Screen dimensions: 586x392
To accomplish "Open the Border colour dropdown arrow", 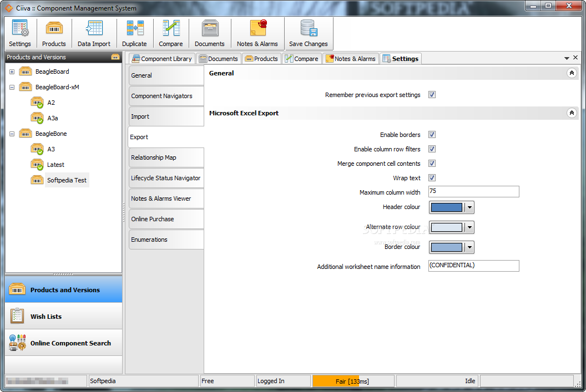I will click(470, 247).
